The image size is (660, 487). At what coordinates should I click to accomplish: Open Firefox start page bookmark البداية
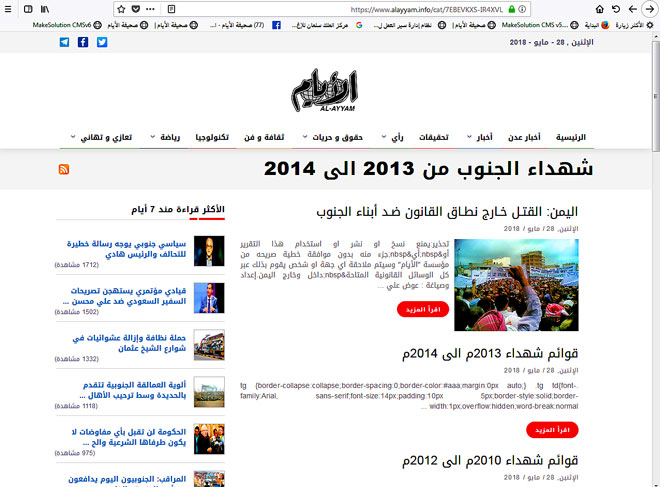coord(597,25)
